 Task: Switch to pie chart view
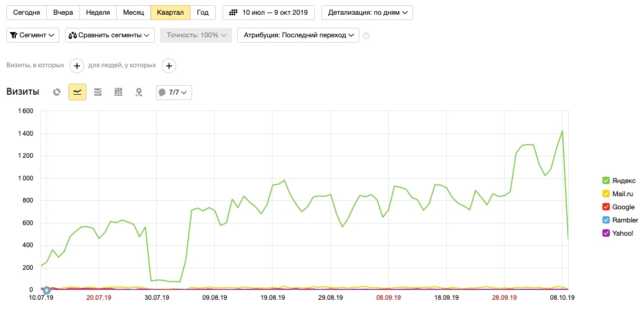point(57,92)
